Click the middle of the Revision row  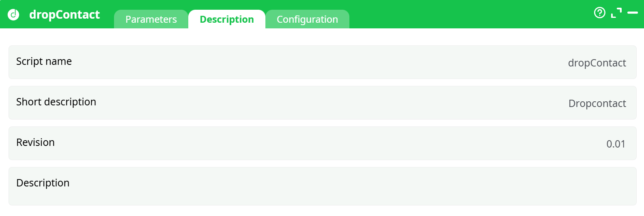click(322, 143)
